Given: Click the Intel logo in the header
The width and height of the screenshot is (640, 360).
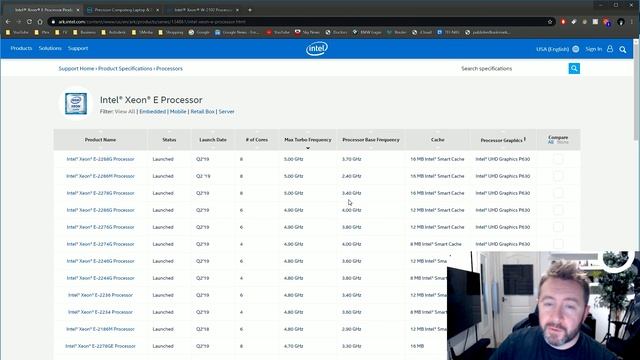Looking at the screenshot, I should point(317,49).
